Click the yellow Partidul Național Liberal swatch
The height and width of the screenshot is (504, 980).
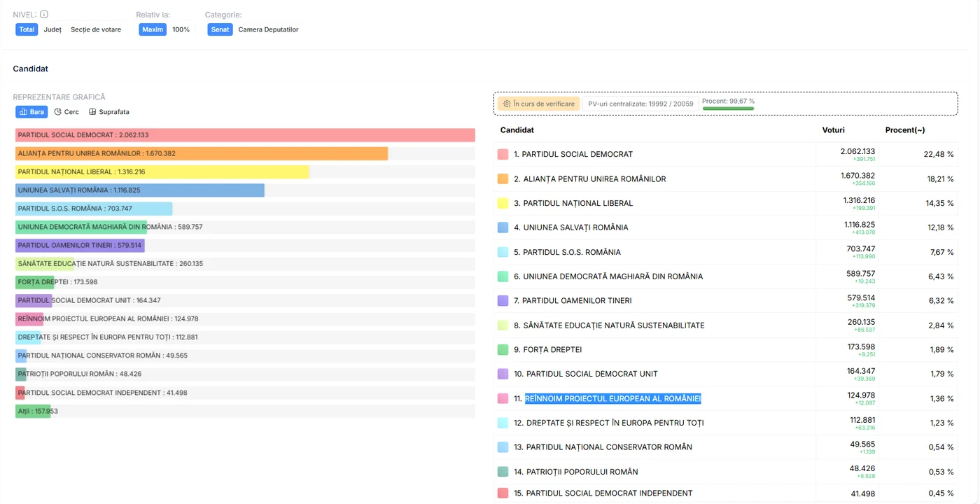click(503, 203)
